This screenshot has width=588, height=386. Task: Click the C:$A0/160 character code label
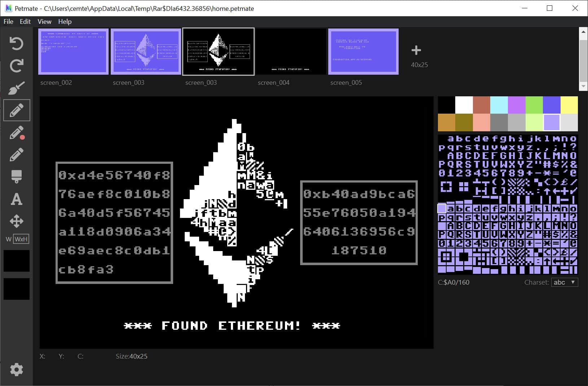[x=454, y=282]
